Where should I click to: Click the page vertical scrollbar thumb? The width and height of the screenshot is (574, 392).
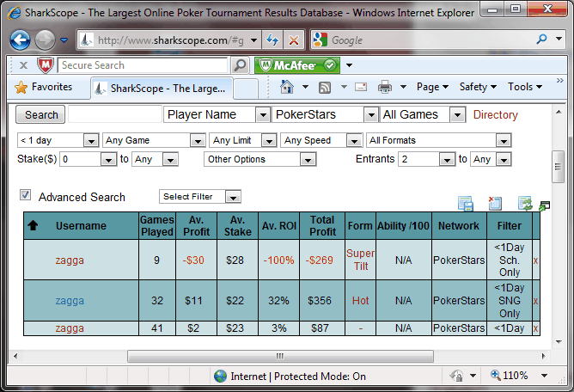click(x=558, y=167)
